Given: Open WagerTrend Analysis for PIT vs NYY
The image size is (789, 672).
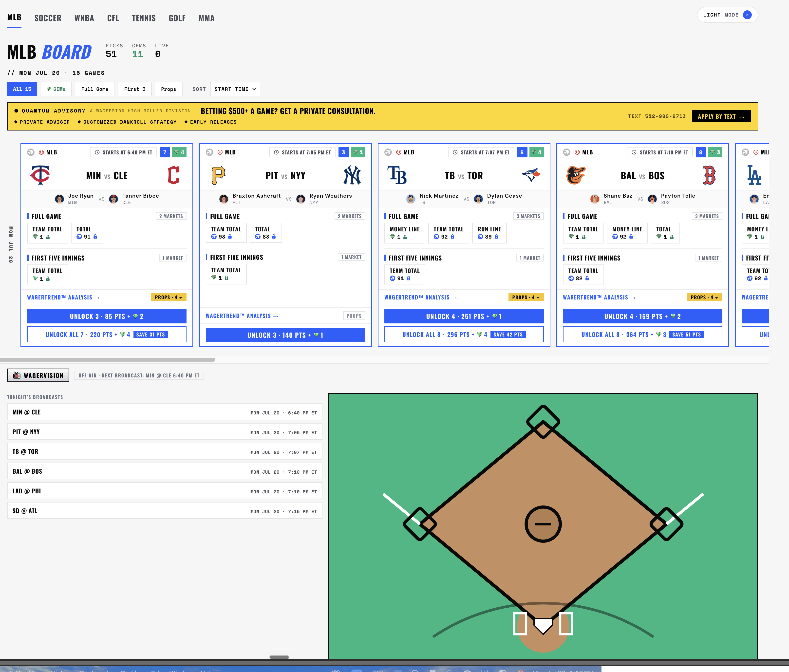Looking at the screenshot, I should (242, 316).
